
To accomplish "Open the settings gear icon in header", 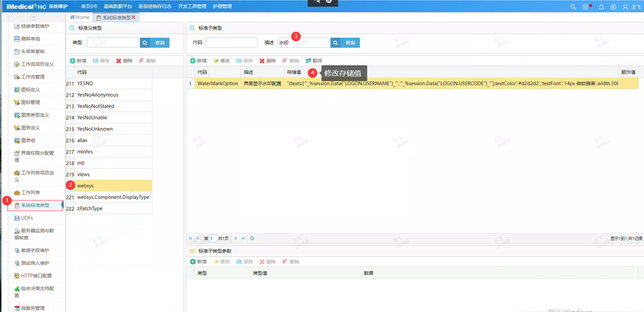I will pos(585,7).
